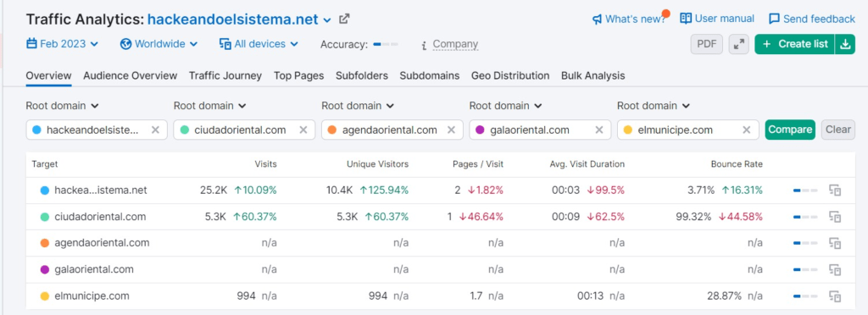Click accuracy bar in ciudadoriental.com row
This screenshot has width=868, height=315.
805,217
